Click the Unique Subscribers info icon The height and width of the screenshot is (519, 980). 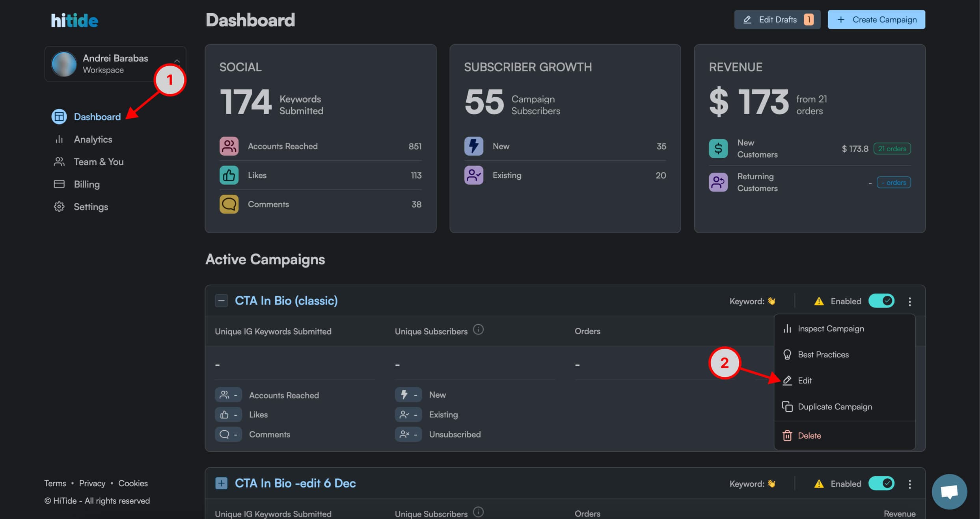[x=478, y=329]
